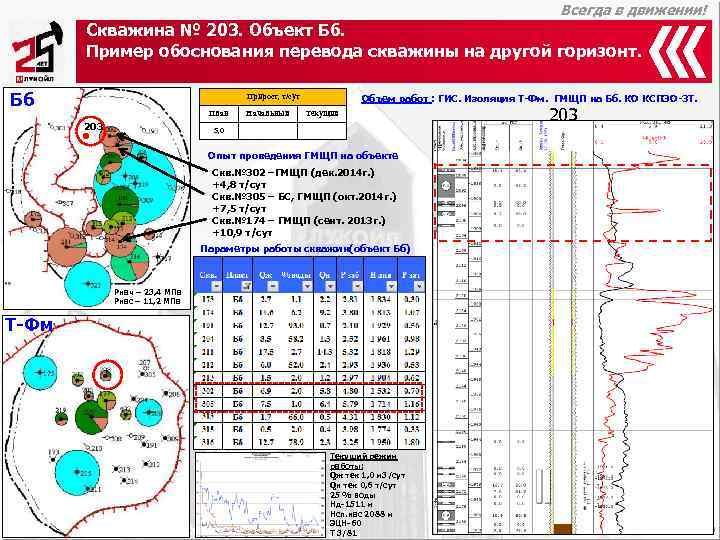Click the '25 % воды' line
720x540 pixels.
[x=353, y=495]
